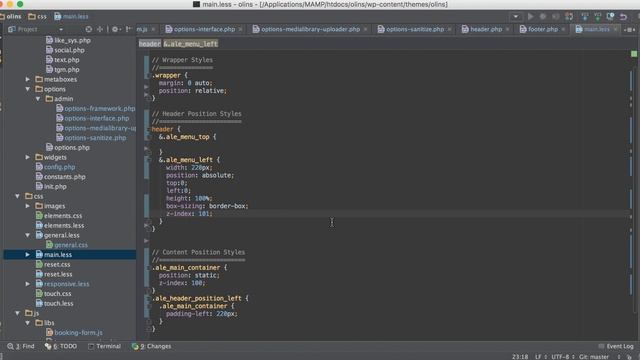Viewport: 640px width, 360px height.
Task: Click the header structure breadcrumb
Action: [150, 44]
